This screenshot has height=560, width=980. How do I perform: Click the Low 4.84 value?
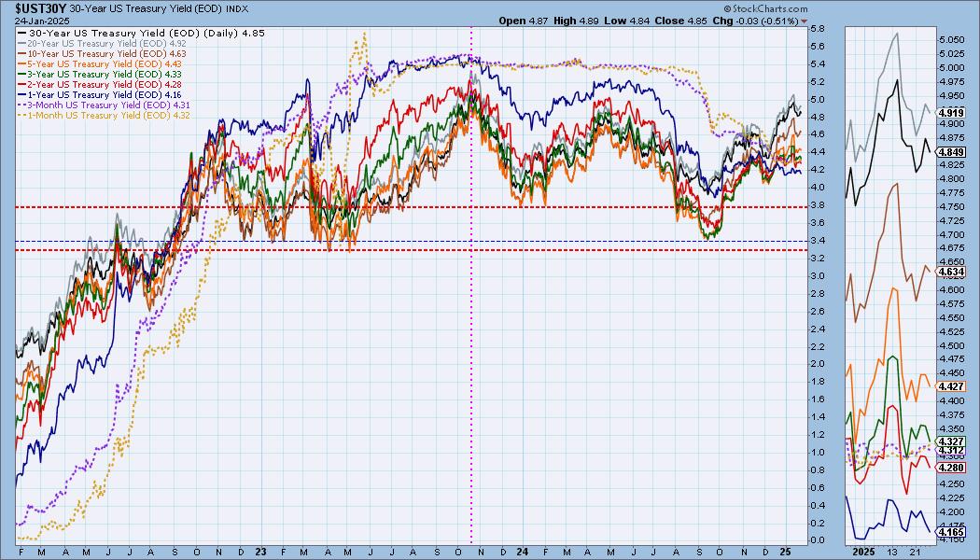tap(627, 21)
